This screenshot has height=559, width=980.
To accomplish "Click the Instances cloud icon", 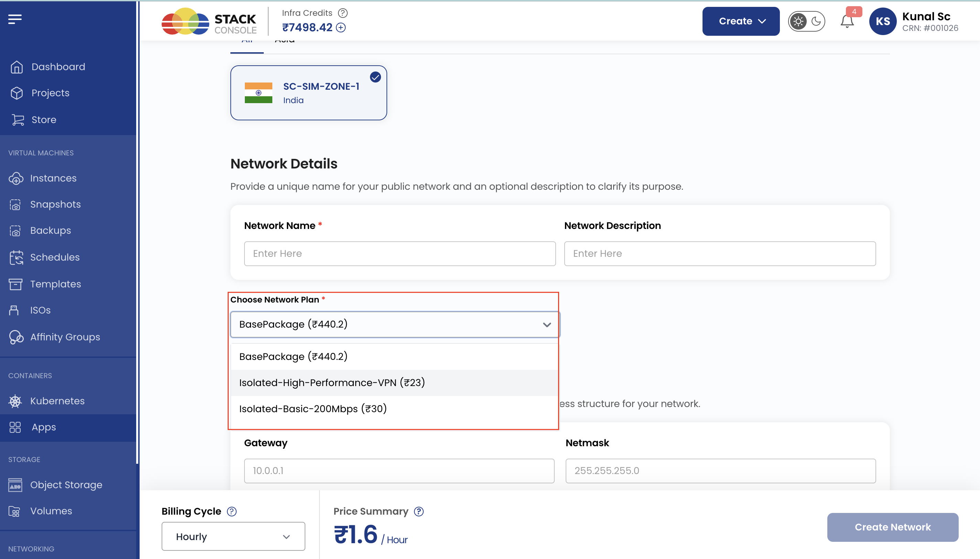I will (16, 178).
